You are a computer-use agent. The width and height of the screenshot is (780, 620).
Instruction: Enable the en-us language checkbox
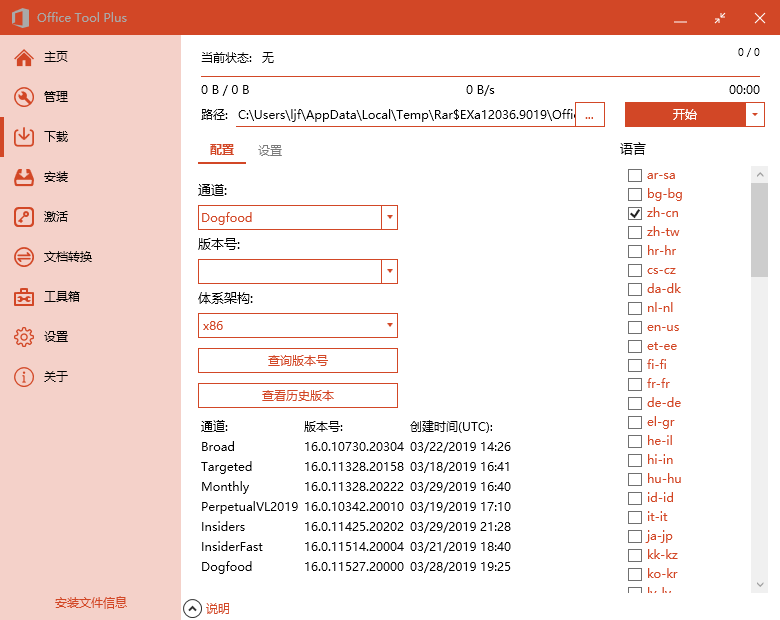click(635, 327)
